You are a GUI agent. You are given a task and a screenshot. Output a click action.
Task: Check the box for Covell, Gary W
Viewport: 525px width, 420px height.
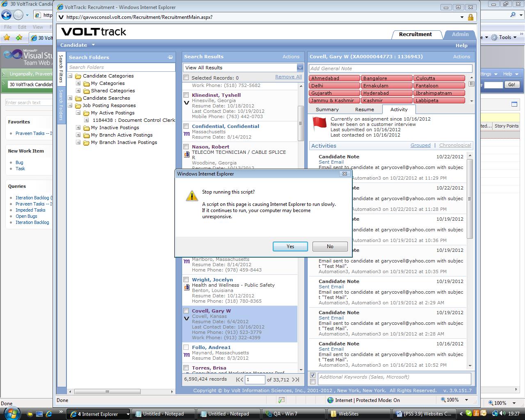(186, 311)
